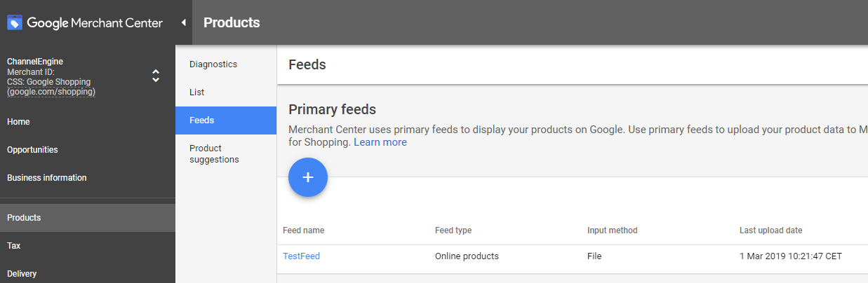This screenshot has width=868, height=283.
Task: Open the Tax settings page
Action: pyautogui.click(x=13, y=246)
